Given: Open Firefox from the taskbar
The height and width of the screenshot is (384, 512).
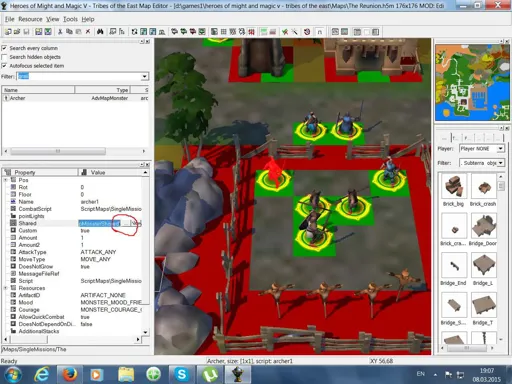Looking at the screenshot, I should (70, 374).
